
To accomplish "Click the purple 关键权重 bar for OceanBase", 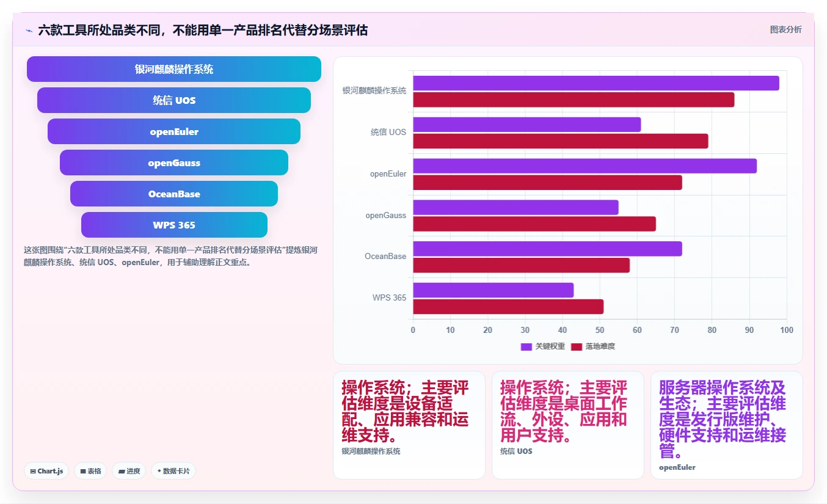I will pyautogui.click(x=547, y=249).
